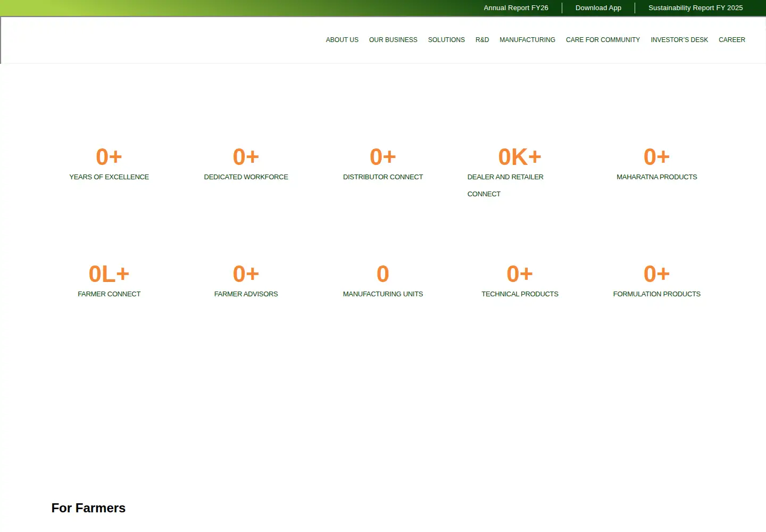Select the SOLUTIONS menu item

(x=446, y=40)
